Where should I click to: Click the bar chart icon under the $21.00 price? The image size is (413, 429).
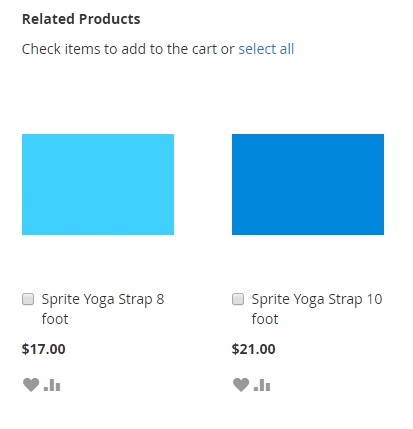point(262,385)
